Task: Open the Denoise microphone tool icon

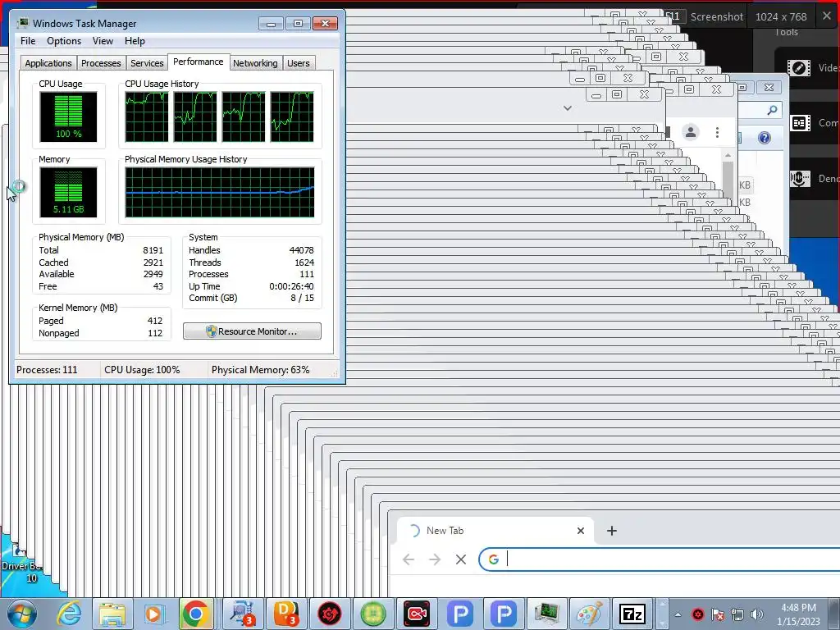Action: coord(799,178)
